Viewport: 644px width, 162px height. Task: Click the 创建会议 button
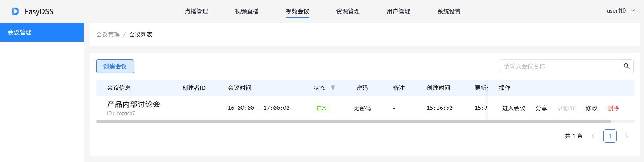[x=115, y=66]
